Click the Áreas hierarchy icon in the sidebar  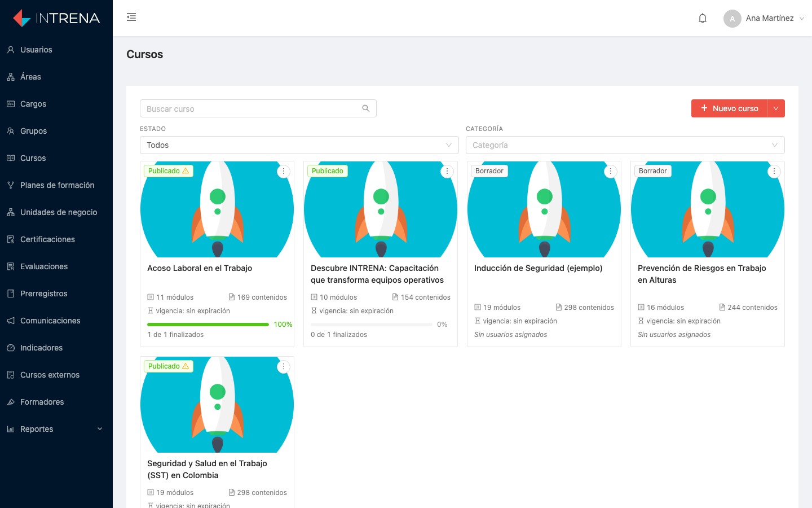tap(11, 77)
